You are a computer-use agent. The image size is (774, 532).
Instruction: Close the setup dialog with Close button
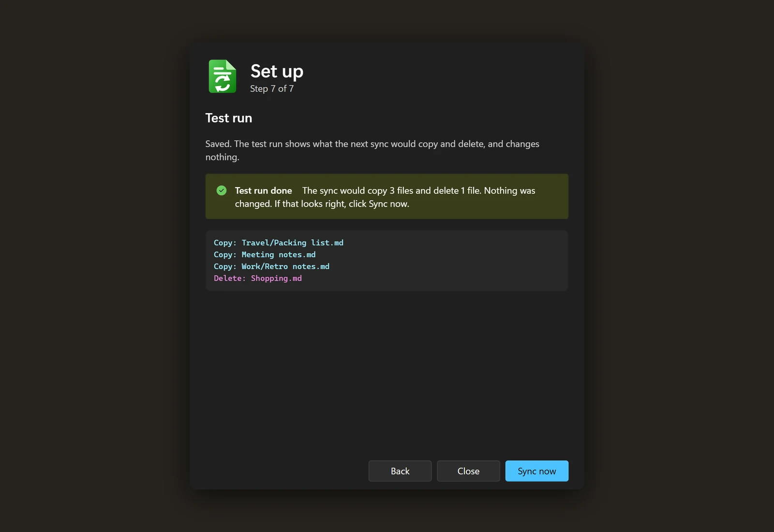[468, 471]
